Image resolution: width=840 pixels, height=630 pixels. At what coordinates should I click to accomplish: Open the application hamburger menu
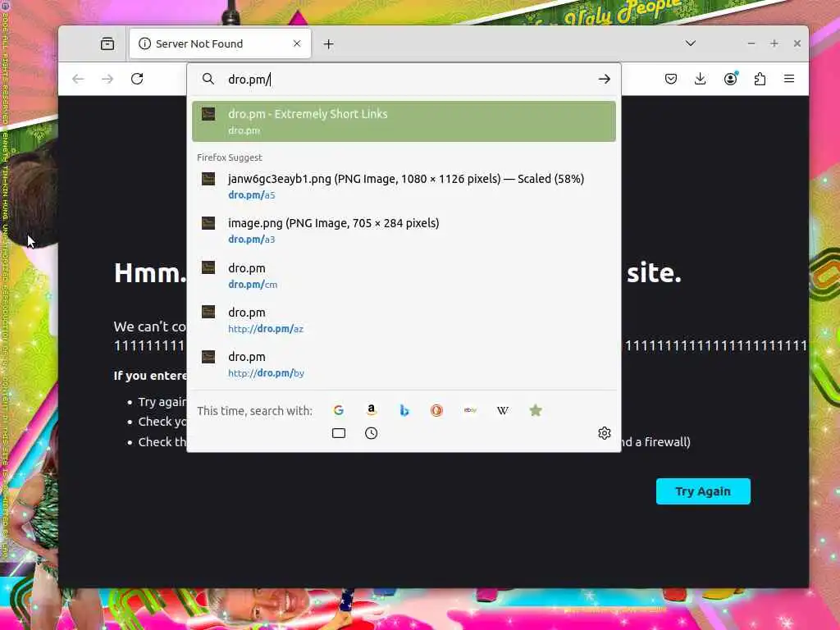click(x=789, y=79)
